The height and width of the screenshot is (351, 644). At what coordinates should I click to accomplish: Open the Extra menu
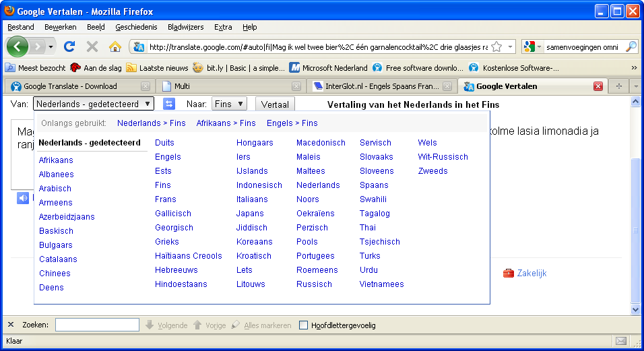(x=223, y=27)
